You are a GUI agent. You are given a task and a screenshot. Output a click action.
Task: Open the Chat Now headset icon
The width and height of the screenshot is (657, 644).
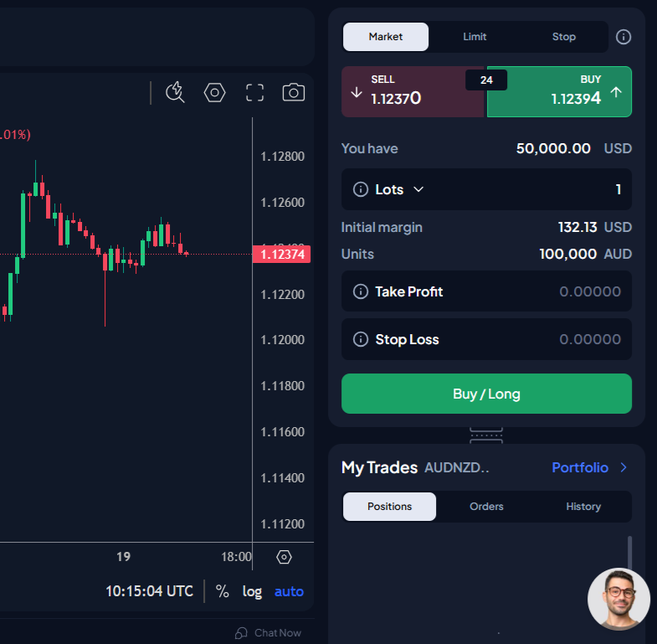(241, 632)
